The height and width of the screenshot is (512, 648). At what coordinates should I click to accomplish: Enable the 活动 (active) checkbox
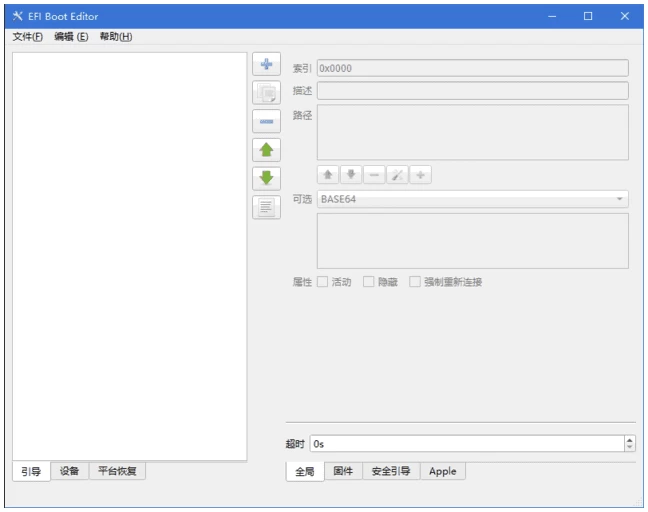[323, 282]
